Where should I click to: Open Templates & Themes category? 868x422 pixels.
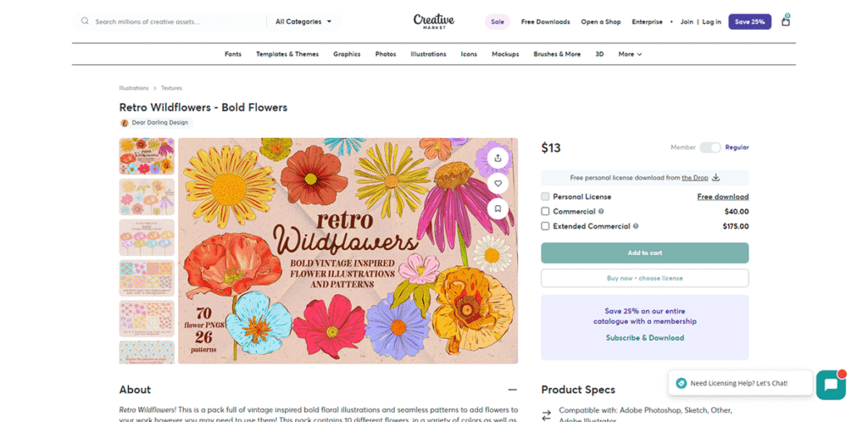(x=287, y=54)
